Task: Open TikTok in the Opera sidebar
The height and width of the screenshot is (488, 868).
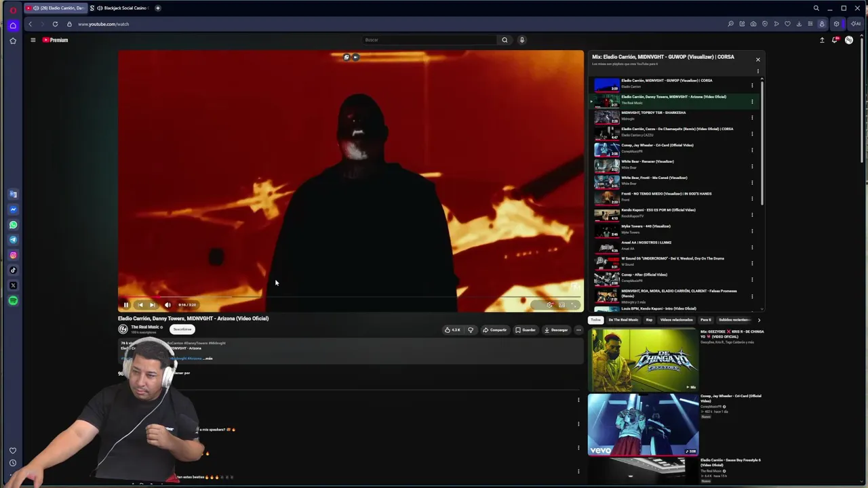Action: [13, 270]
